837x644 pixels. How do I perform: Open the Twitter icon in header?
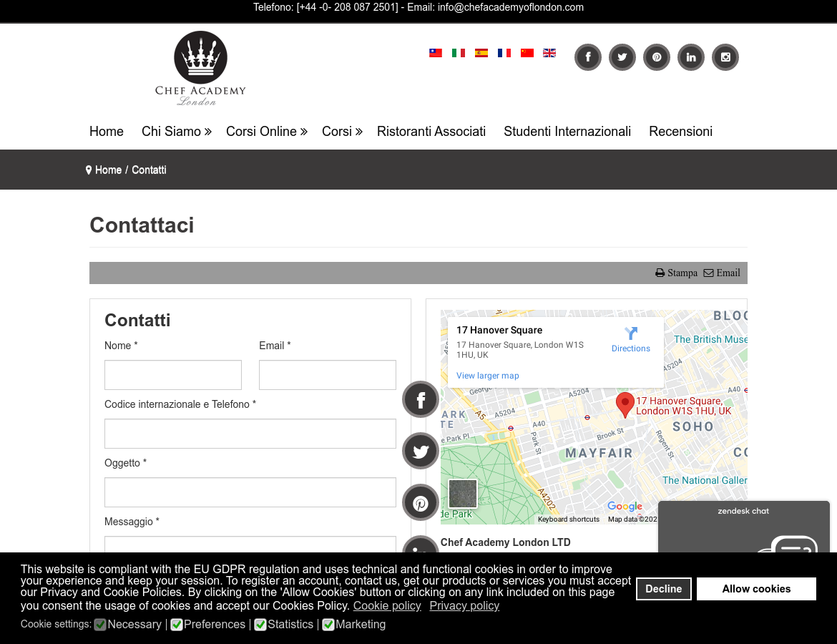coord(622,57)
